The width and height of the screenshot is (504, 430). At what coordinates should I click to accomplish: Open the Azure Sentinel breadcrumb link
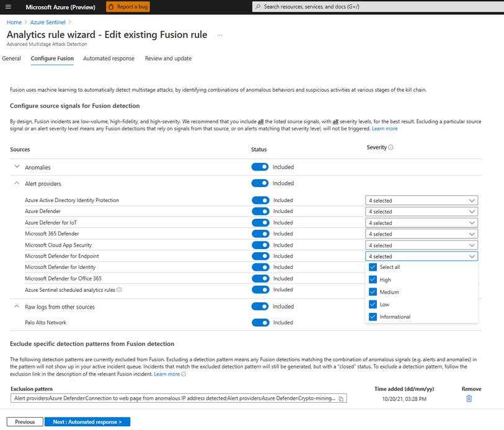click(x=48, y=22)
